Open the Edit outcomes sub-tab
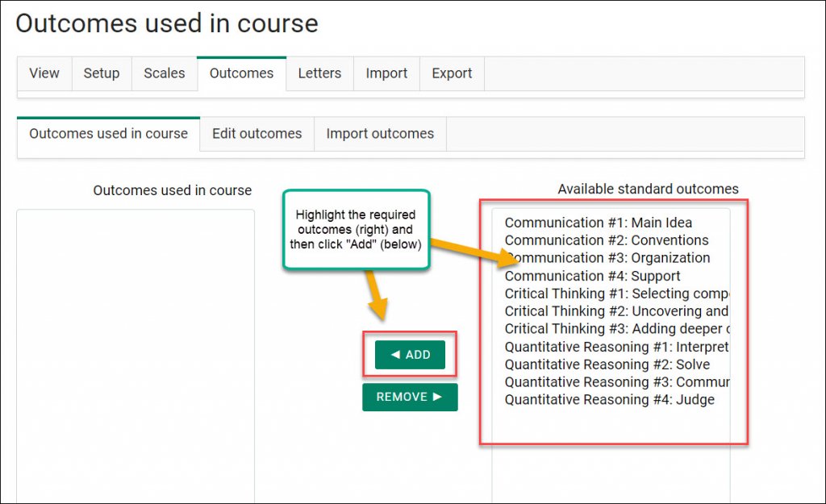This screenshot has width=826, height=504. point(257,134)
